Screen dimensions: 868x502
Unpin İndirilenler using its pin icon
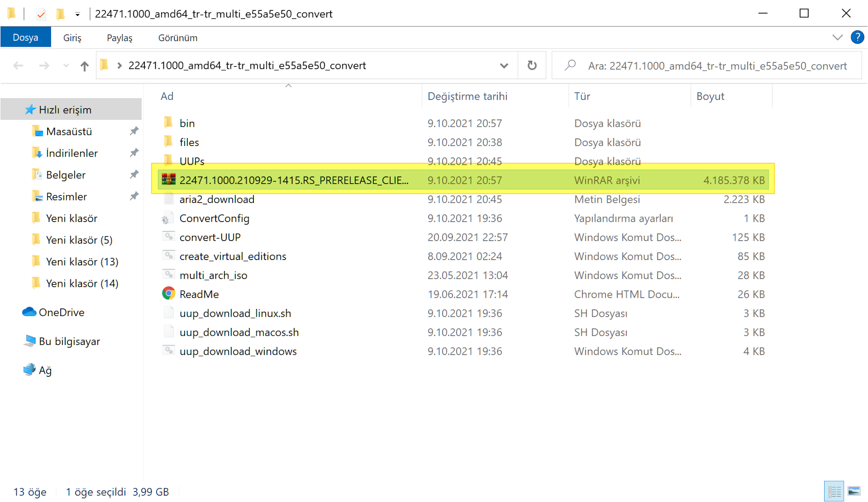[134, 153]
